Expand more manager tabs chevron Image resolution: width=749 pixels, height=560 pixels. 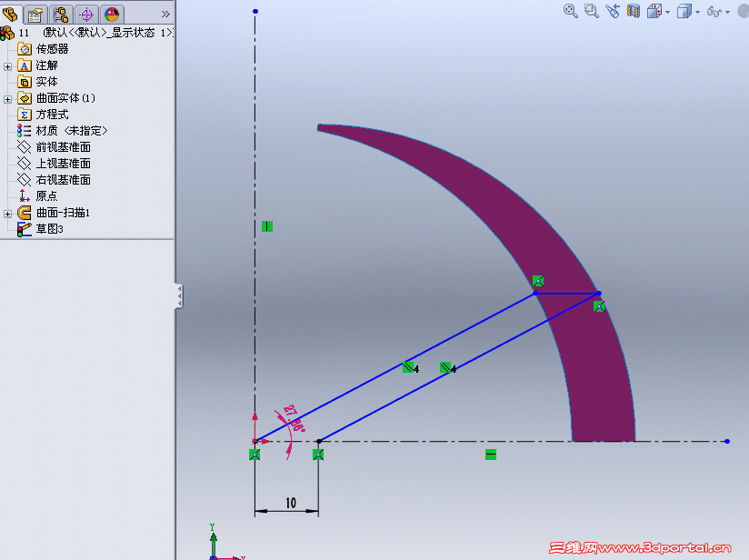pyautogui.click(x=165, y=15)
